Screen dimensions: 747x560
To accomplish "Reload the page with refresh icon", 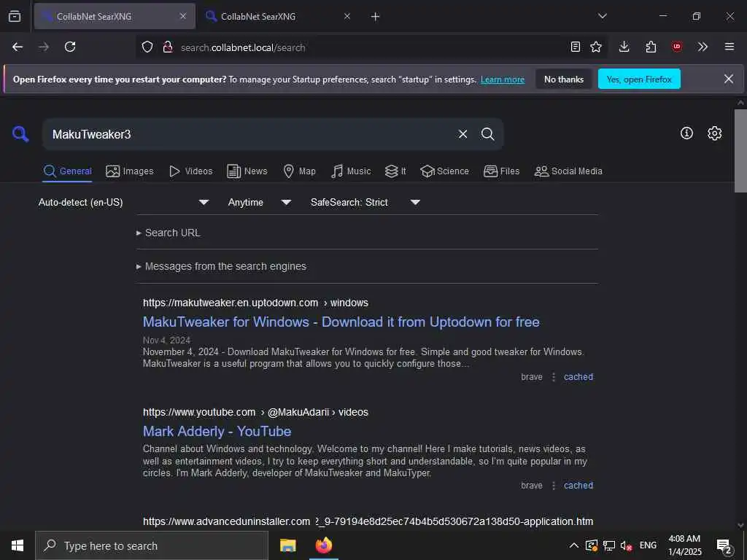I will point(70,47).
